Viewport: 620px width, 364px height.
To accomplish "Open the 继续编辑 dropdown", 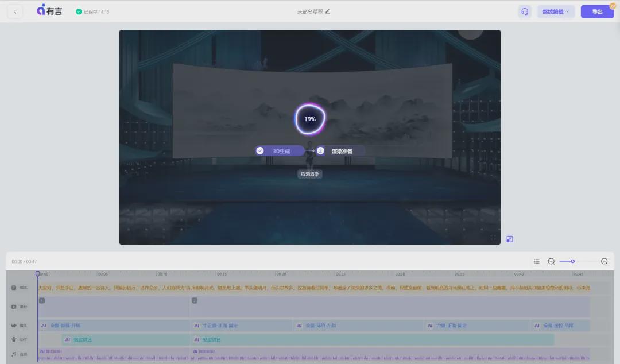I will click(x=555, y=11).
